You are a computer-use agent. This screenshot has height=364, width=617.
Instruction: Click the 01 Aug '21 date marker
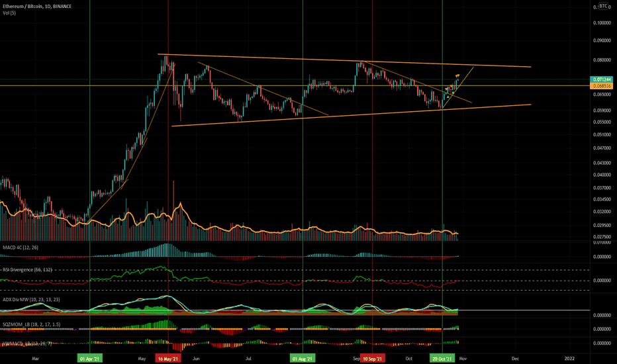(x=303, y=359)
